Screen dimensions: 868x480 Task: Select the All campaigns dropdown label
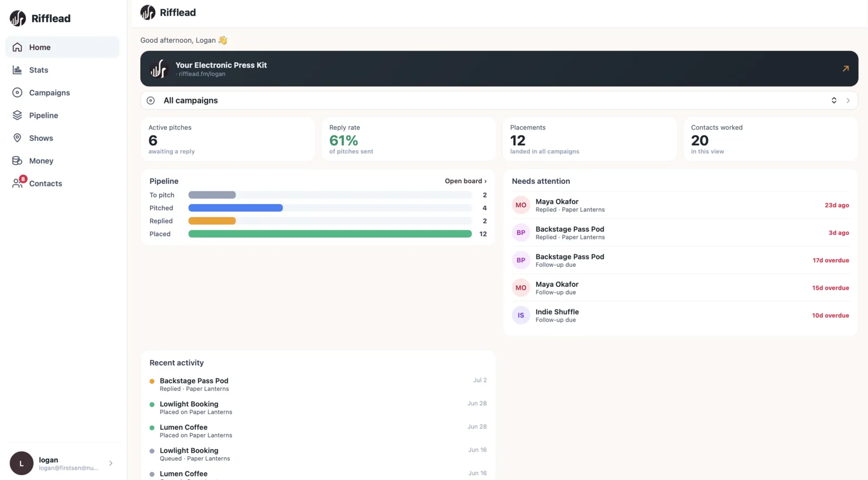(x=190, y=100)
